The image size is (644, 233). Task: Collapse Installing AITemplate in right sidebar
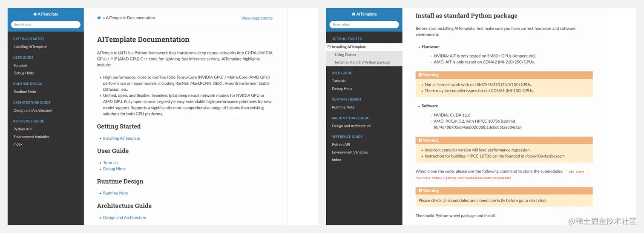coord(329,47)
